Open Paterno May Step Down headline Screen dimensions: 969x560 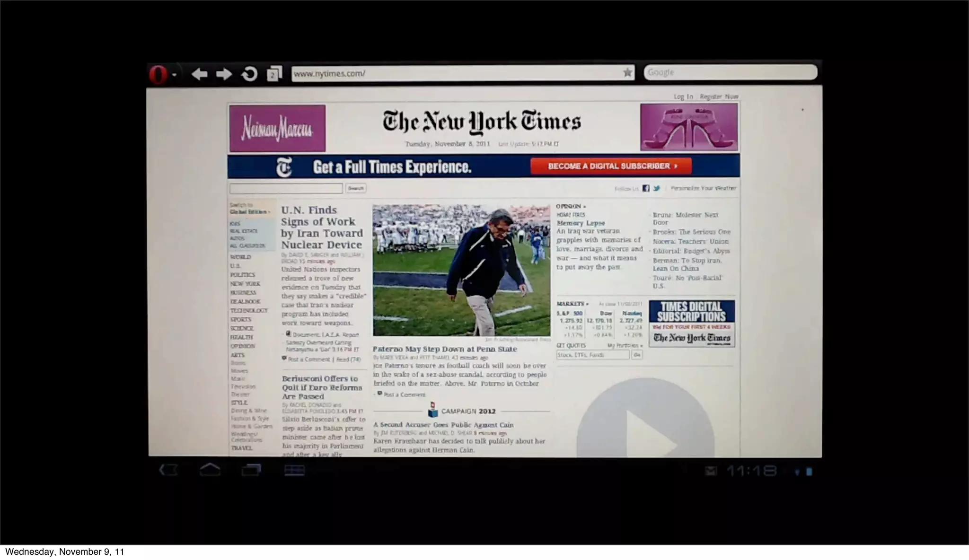pos(444,349)
